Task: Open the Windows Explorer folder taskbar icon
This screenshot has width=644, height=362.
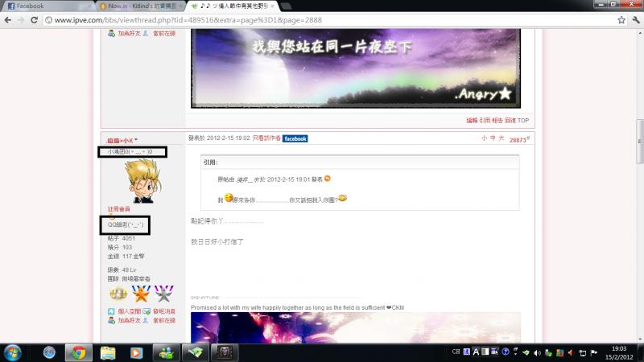Action: point(108,352)
